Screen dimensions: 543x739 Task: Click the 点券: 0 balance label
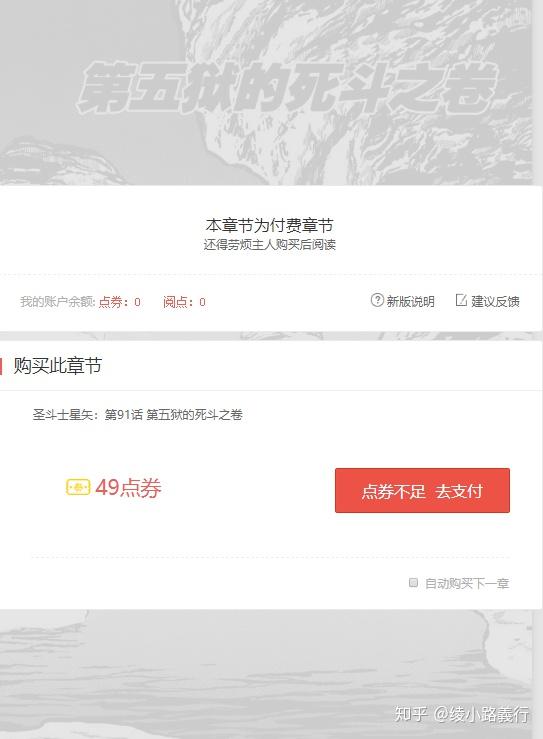click(x=120, y=302)
